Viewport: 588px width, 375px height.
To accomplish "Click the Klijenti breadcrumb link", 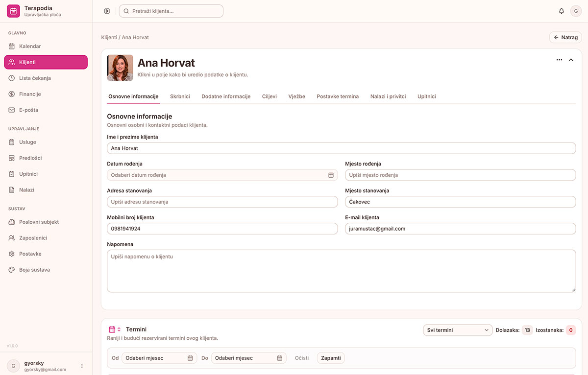I will pos(109,37).
